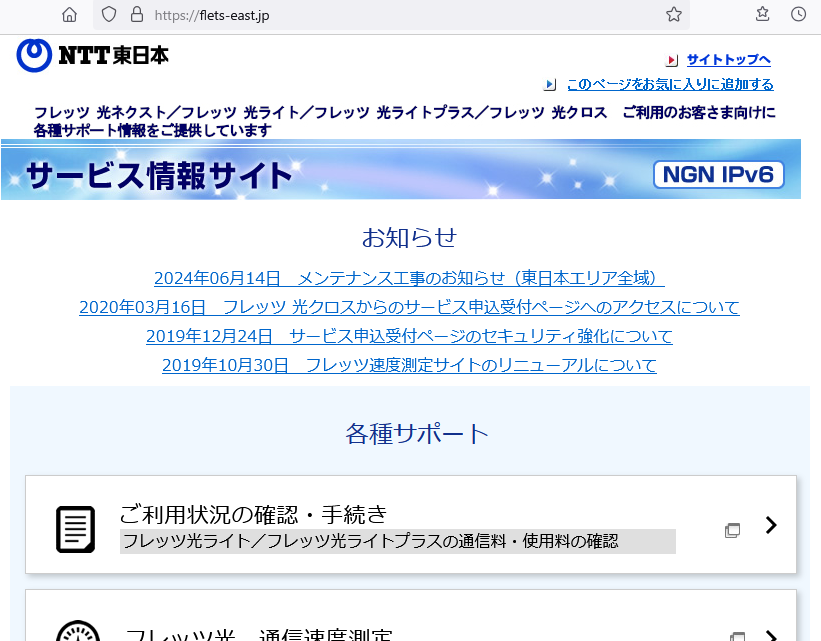Image resolution: width=821 pixels, height=641 pixels.
Task: Click the flets-east.jp address bar
Action: click(x=391, y=15)
